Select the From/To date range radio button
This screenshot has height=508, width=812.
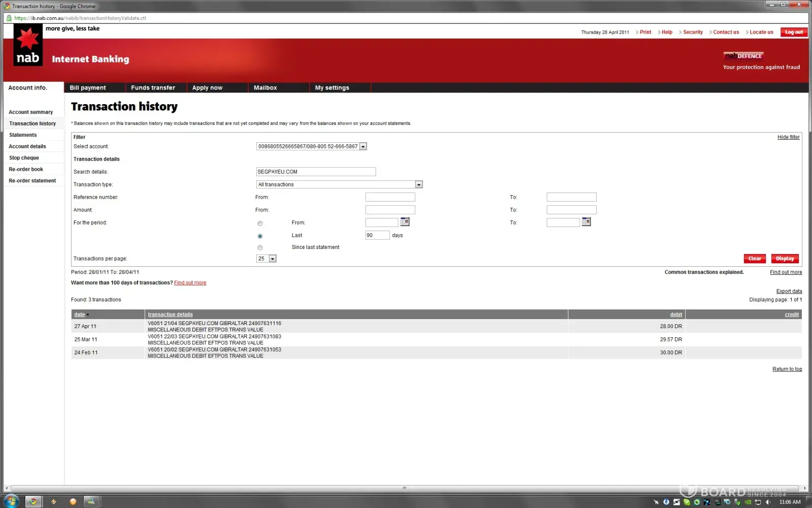pyautogui.click(x=260, y=224)
